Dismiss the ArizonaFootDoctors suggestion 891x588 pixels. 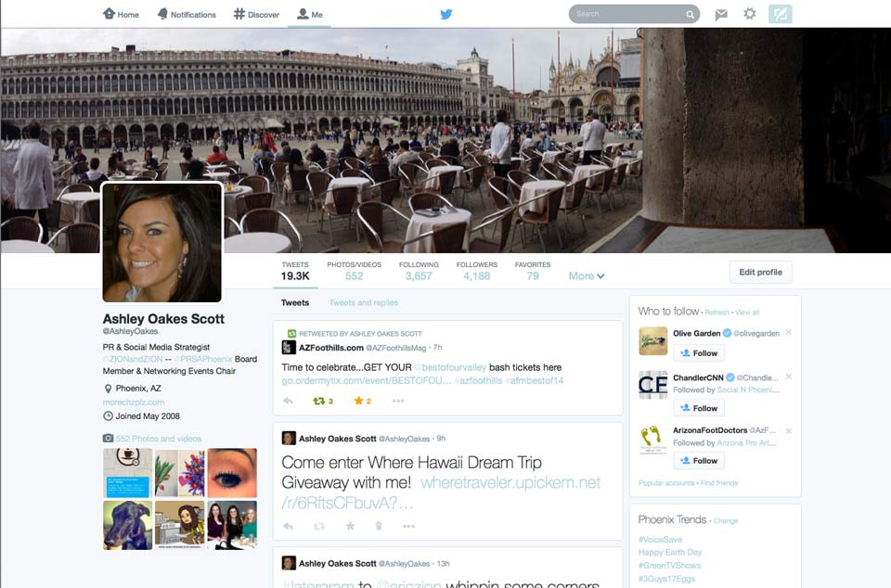point(788,430)
